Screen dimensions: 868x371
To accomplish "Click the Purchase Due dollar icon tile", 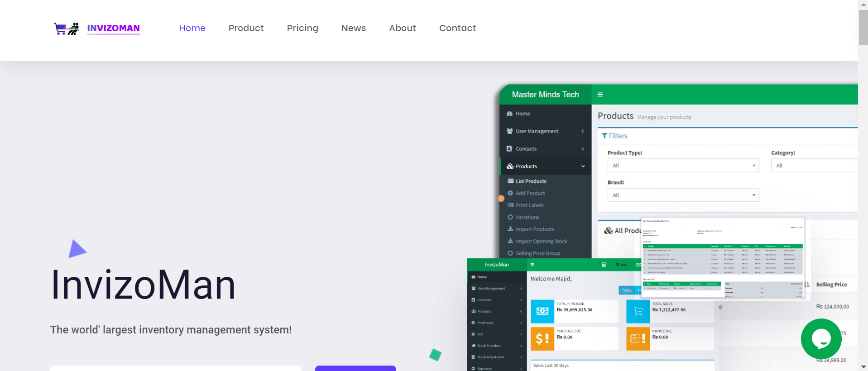I will pos(542,338).
